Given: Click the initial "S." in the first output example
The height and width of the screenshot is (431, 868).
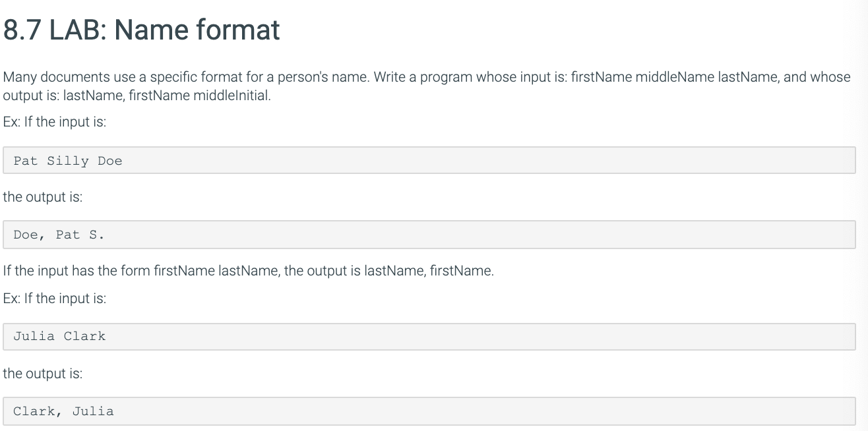Looking at the screenshot, I should [97, 235].
